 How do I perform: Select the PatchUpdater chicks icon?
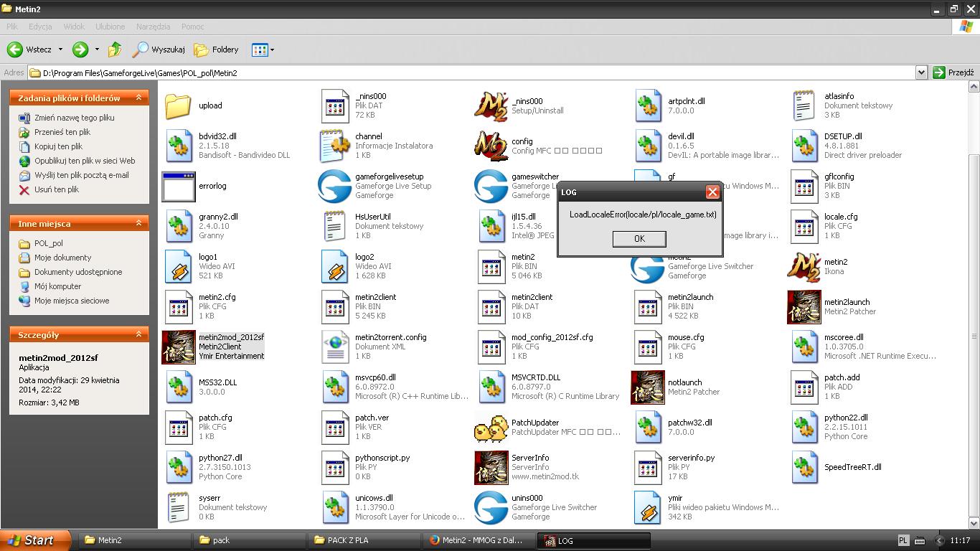pos(491,428)
